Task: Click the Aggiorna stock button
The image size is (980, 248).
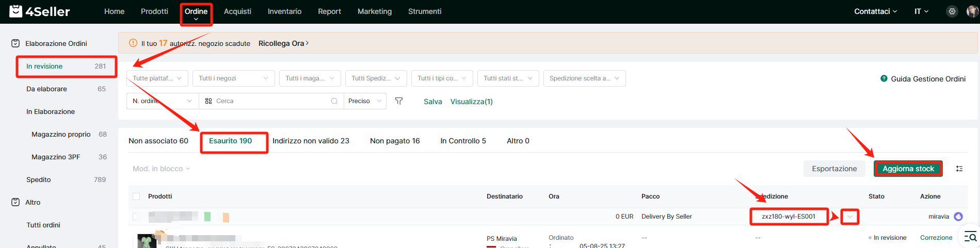Action: click(x=908, y=169)
